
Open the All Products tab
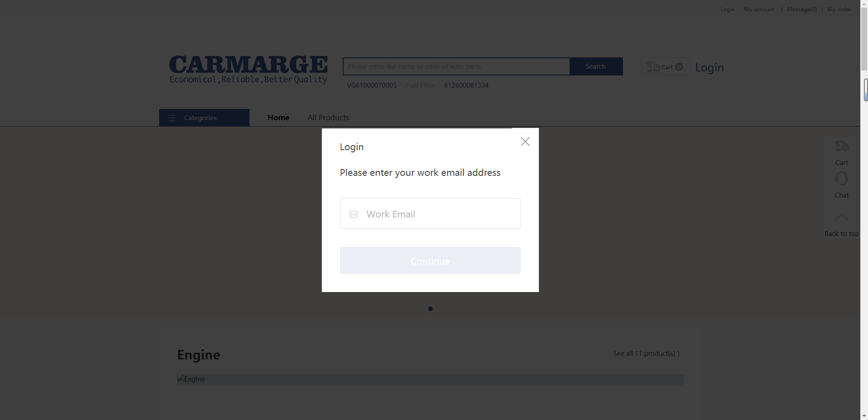coord(328,118)
